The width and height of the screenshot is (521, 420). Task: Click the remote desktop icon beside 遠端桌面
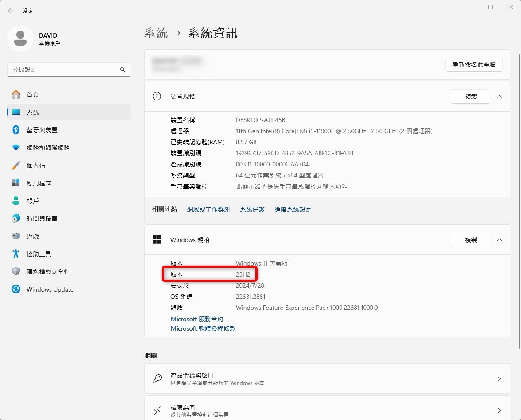[x=157, y=411]
